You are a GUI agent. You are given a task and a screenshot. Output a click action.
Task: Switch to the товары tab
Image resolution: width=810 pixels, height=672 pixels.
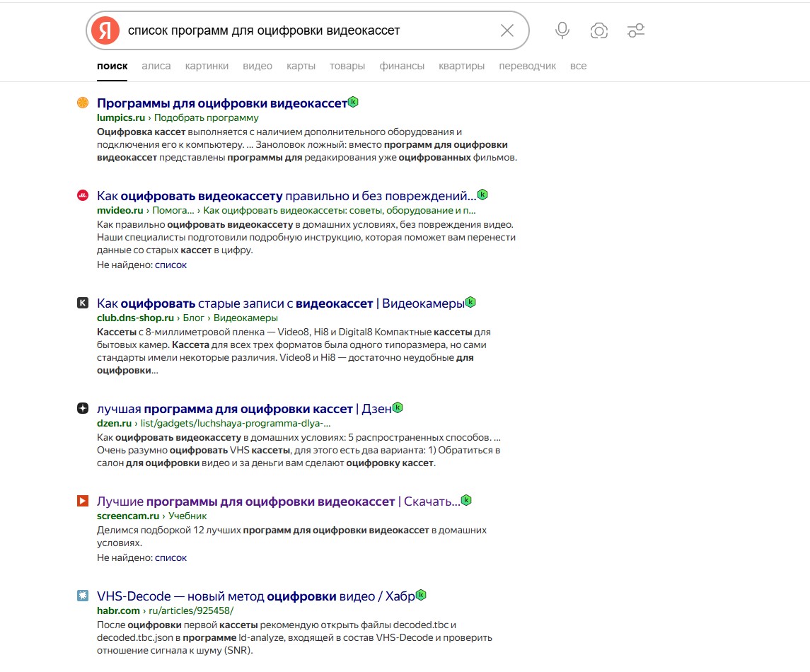tap(347, 66)
